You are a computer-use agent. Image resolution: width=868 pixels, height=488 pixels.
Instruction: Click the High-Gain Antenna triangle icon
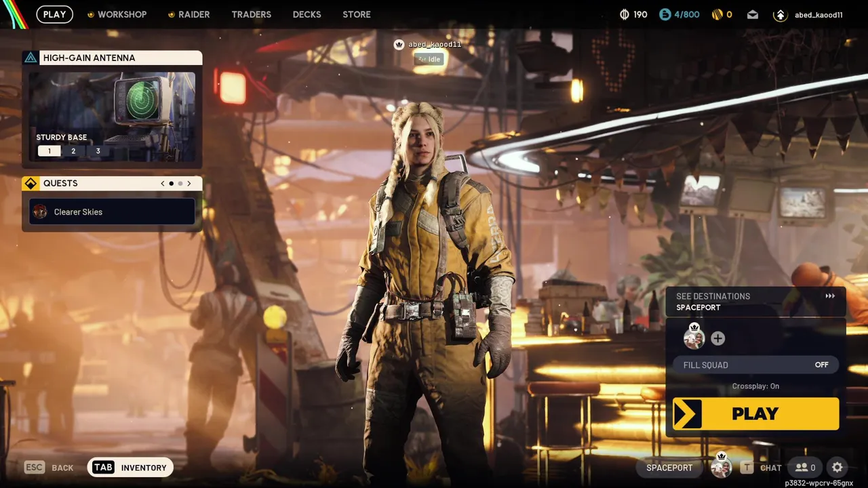click(31, 58)
